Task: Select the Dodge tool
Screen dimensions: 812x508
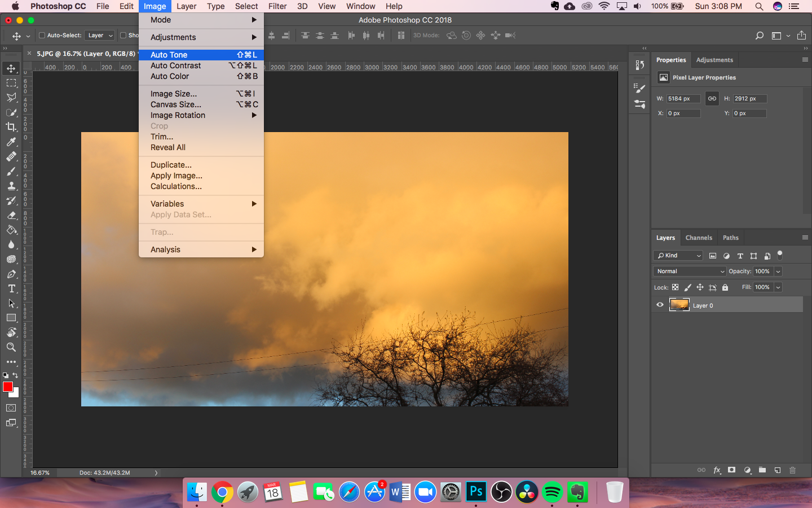Action: coord(11,259)
